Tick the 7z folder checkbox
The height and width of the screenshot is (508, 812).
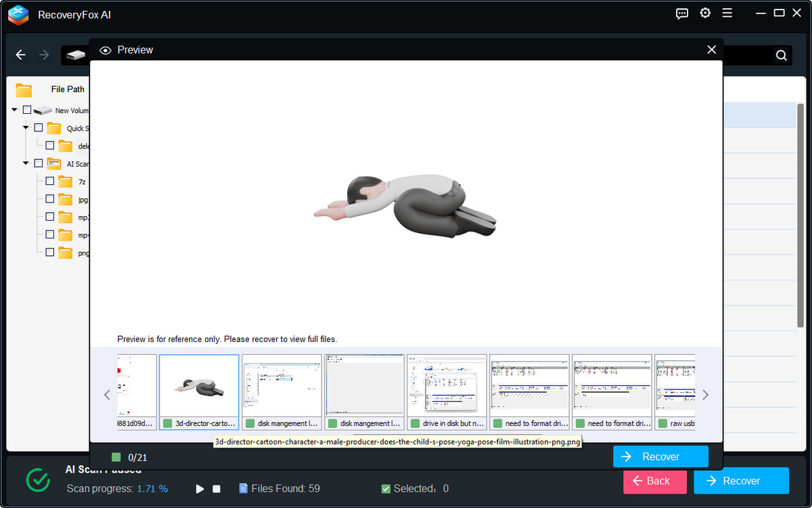(x=50, y=181)
